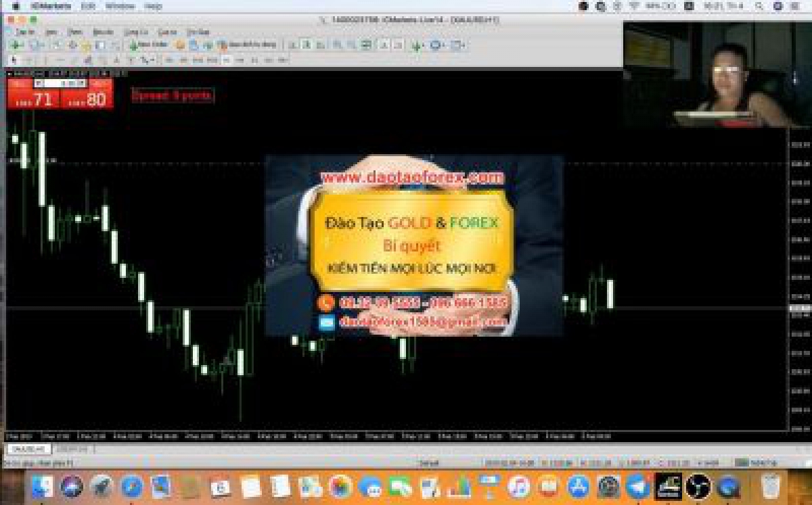Select the D1 timeframe button
Screen dimensions: 812x505
point(254,60)
